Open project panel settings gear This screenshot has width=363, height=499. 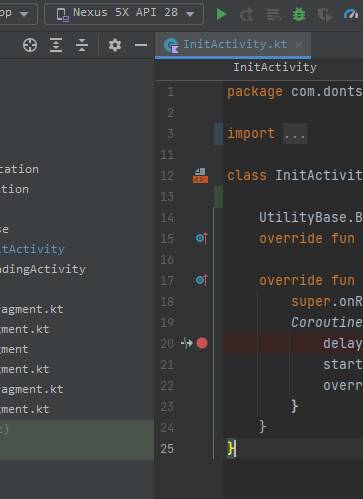[115, 45]
